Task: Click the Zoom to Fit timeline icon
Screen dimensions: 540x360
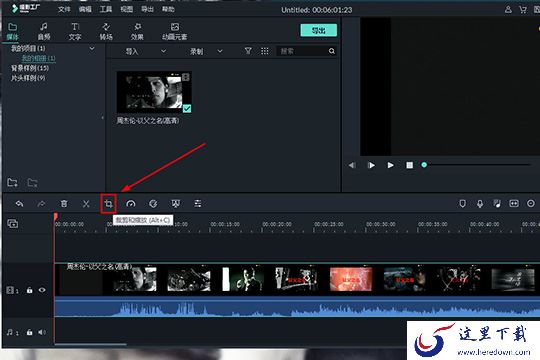Action: coord(514,204)
